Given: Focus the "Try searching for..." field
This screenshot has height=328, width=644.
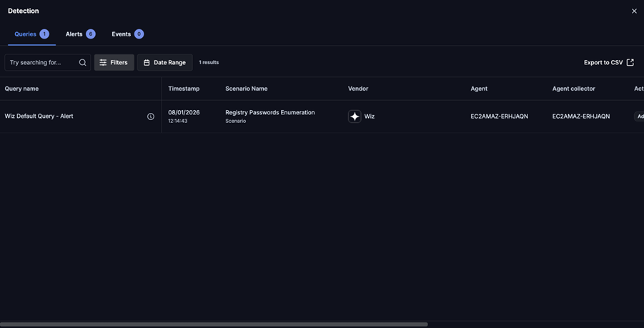Looking at the screenshot, I should pyautogui.click(x=41, y=63).
